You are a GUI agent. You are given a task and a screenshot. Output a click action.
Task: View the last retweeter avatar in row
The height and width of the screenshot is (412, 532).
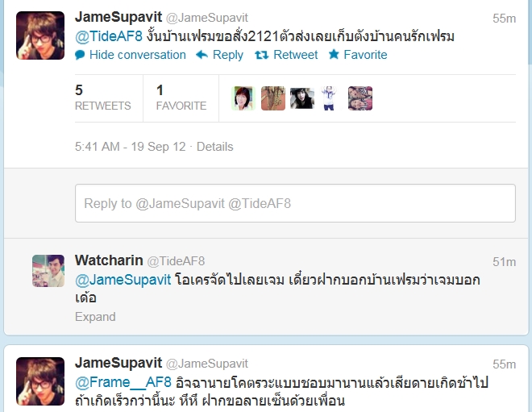(x=360, y=98)
